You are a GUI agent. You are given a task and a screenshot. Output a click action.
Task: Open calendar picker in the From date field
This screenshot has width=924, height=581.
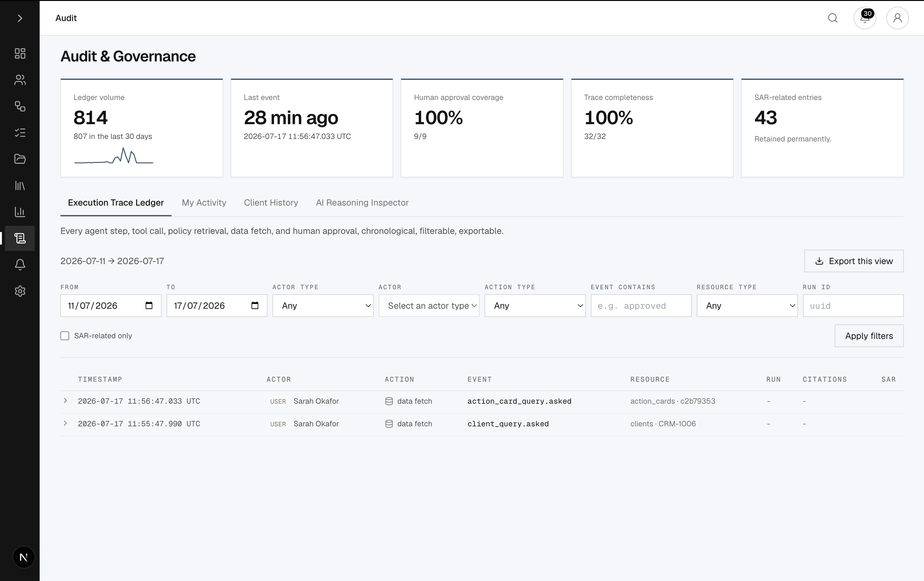[x=149, y=306]
